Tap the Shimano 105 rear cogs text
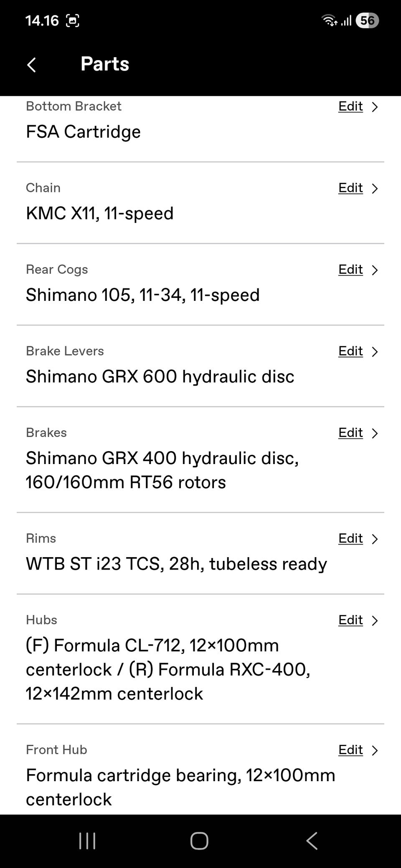The height and width of the screenshot is (868, 401). pos(142,295)
